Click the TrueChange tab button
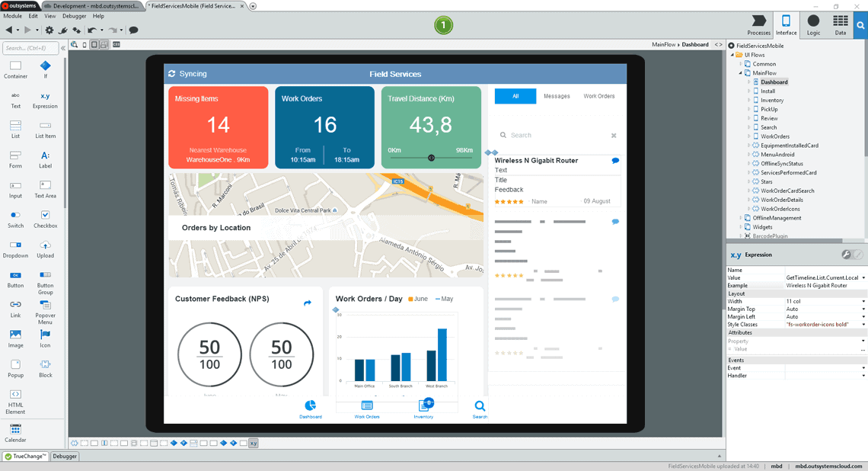 [25, 456]
